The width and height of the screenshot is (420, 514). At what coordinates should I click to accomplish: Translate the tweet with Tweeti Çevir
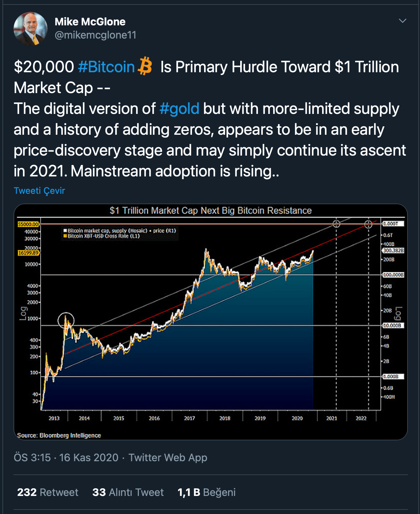pos(39,191)
